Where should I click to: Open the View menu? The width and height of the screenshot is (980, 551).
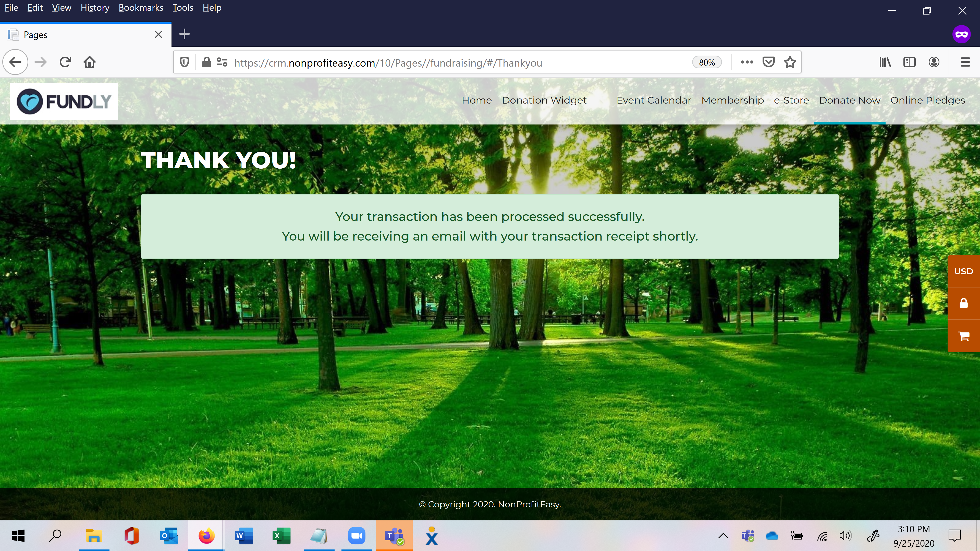[x=62, y=8]
